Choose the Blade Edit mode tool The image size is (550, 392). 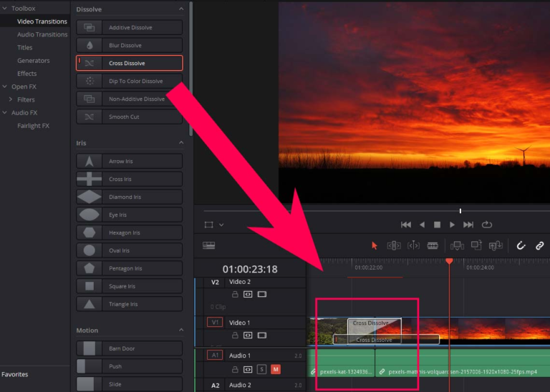[433, 245]
